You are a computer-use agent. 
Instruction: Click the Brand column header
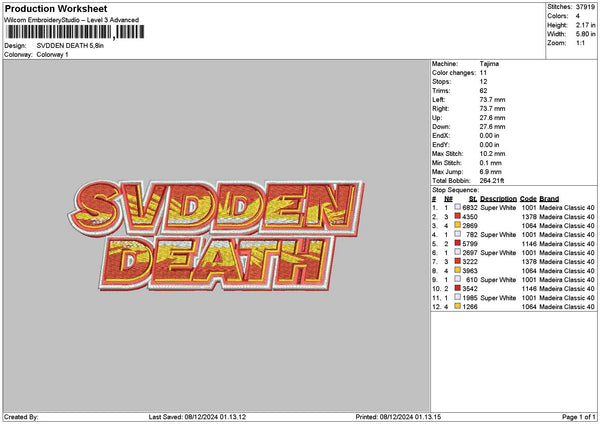(x=549, y=199)
